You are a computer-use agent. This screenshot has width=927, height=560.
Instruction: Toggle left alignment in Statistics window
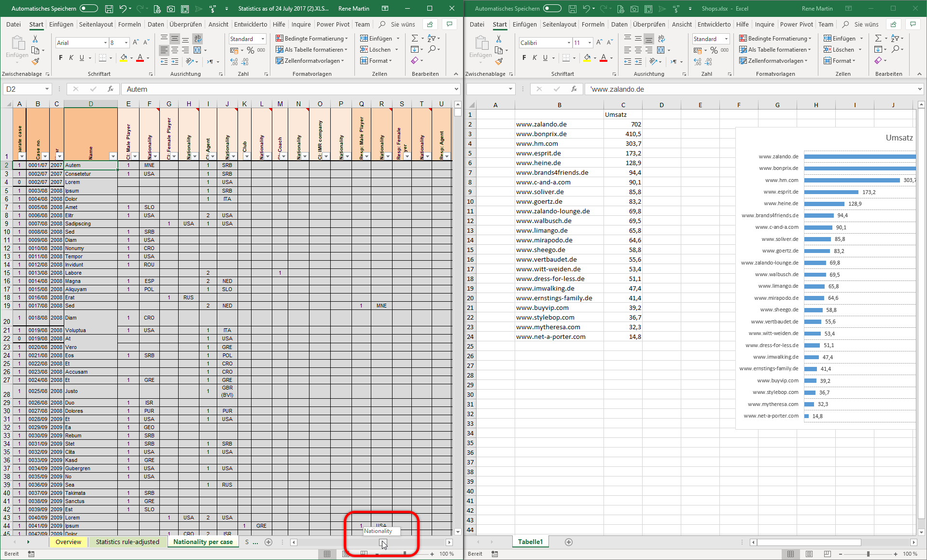(164, 50)
